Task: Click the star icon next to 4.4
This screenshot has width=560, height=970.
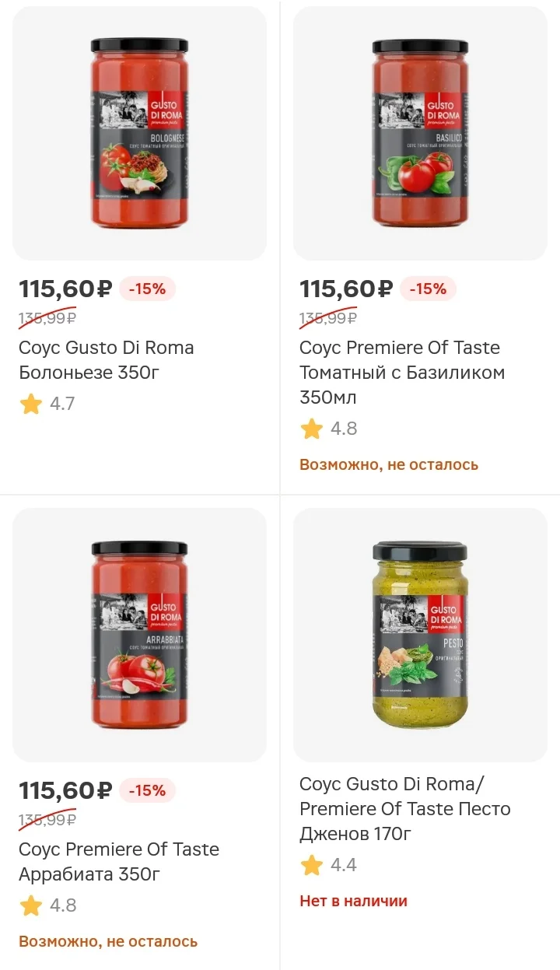Action: pyautogui.click(x=312, y=865)
